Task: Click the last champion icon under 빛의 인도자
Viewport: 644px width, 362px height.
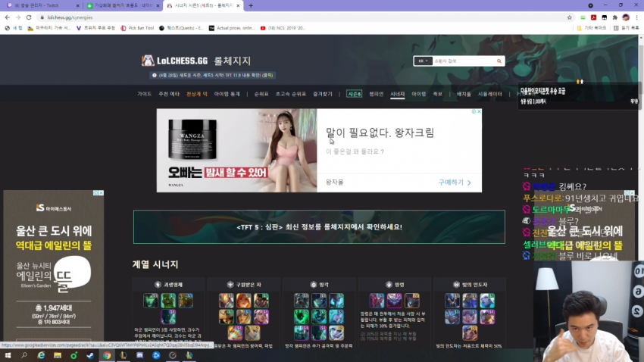Action: tap(470, 333)
